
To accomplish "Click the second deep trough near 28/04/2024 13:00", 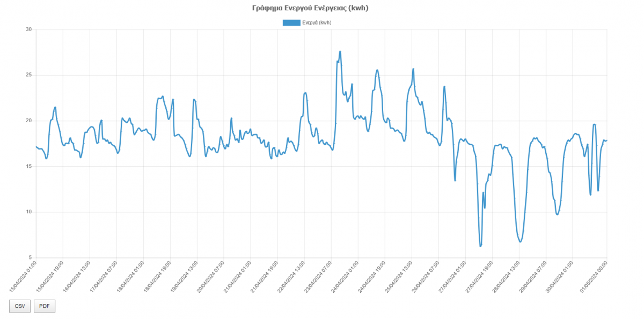I will [x=520, y=242].
